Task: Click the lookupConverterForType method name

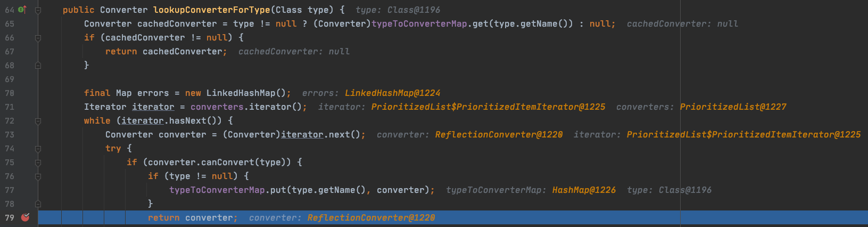Action: [211, 10]
